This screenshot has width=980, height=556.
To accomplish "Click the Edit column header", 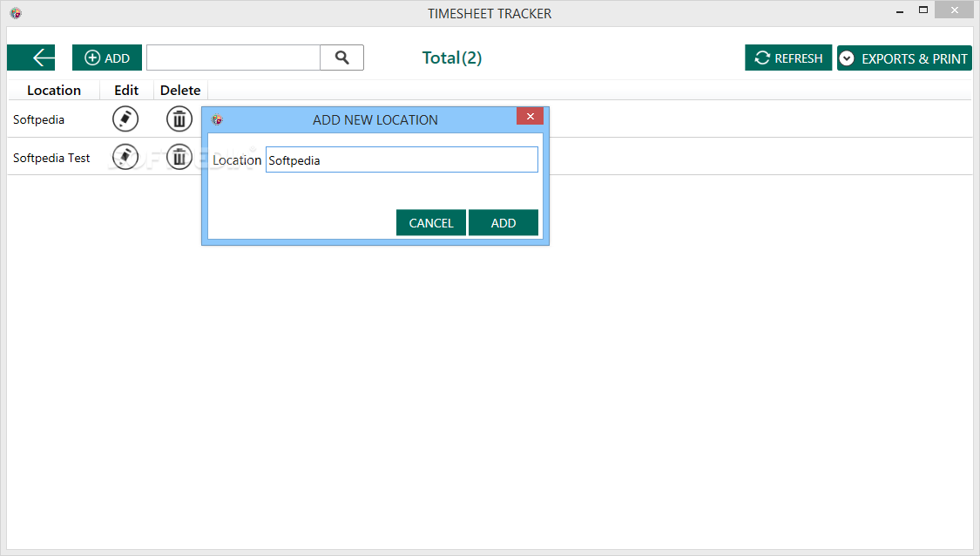I will [126, 90].
